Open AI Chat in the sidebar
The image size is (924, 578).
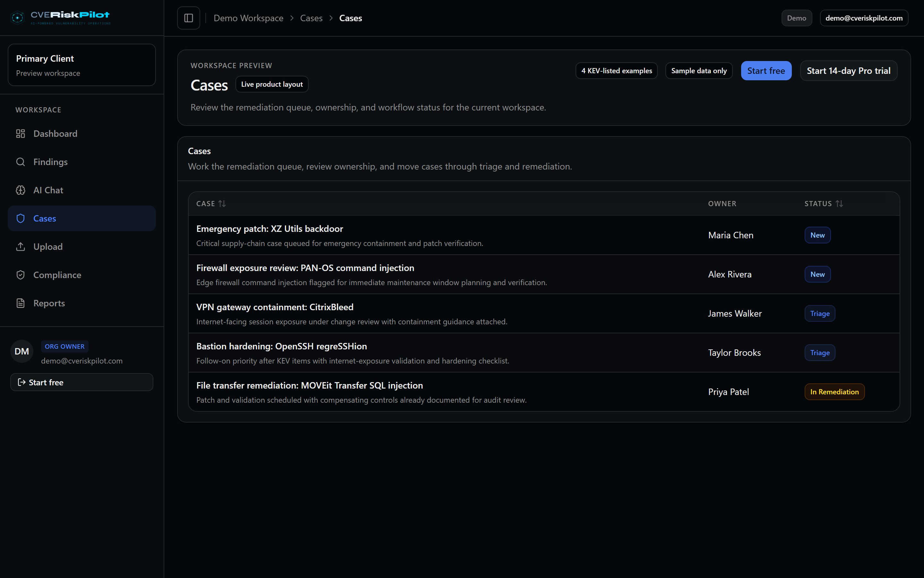click(x=82, y=190)
